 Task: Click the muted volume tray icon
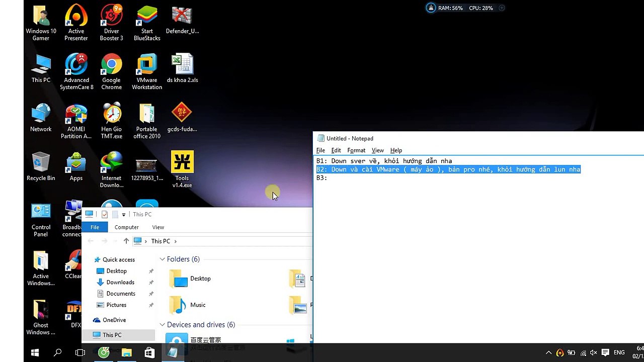tap(594, 353)
